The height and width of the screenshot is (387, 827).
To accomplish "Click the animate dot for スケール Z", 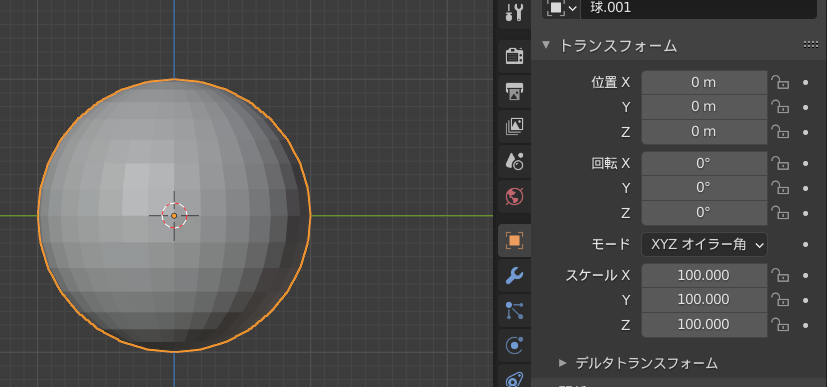I will [805, 325].
